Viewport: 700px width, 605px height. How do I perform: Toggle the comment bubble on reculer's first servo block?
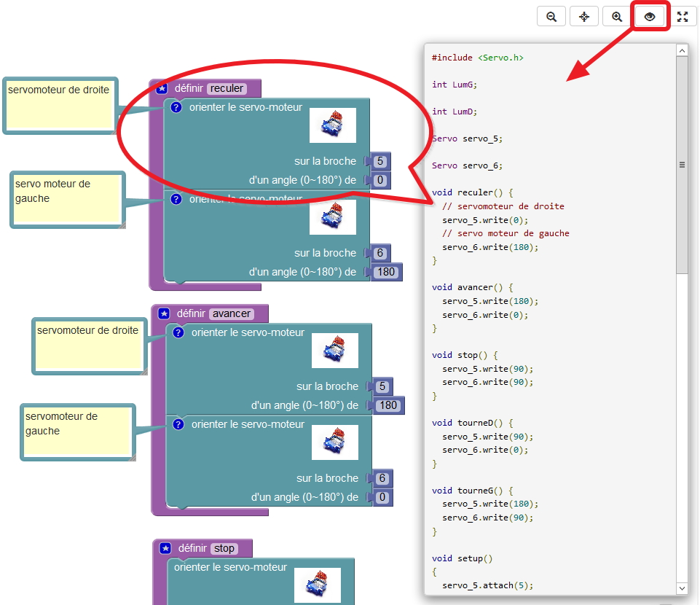[176, 107]
